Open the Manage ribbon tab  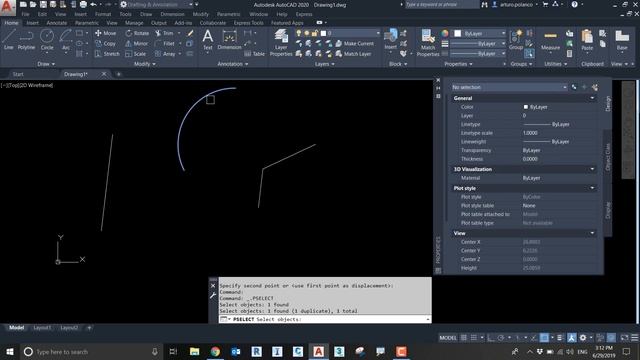[134, 23]
